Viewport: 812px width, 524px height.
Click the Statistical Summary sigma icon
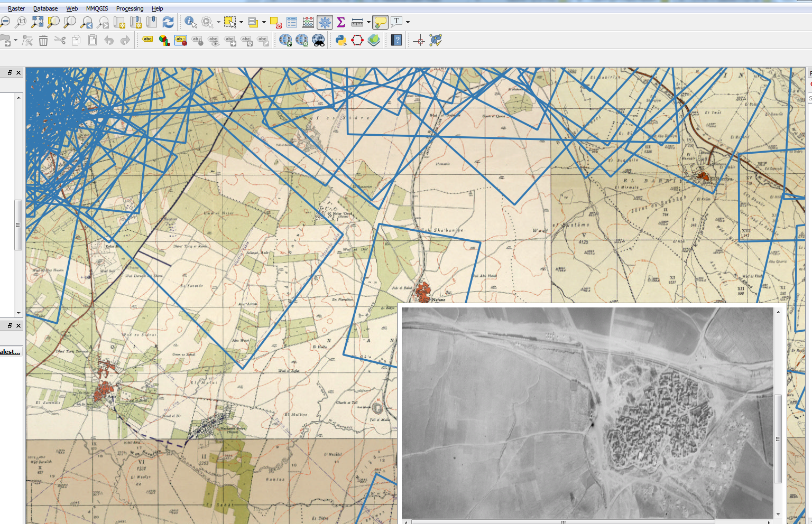pos(341,22)
